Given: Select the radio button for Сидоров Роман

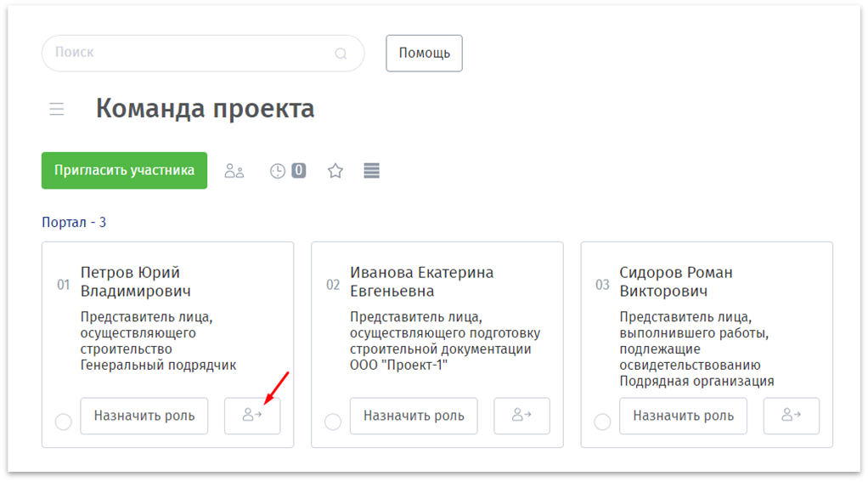Looking at the screenshot, I should (x=602, y=422).
